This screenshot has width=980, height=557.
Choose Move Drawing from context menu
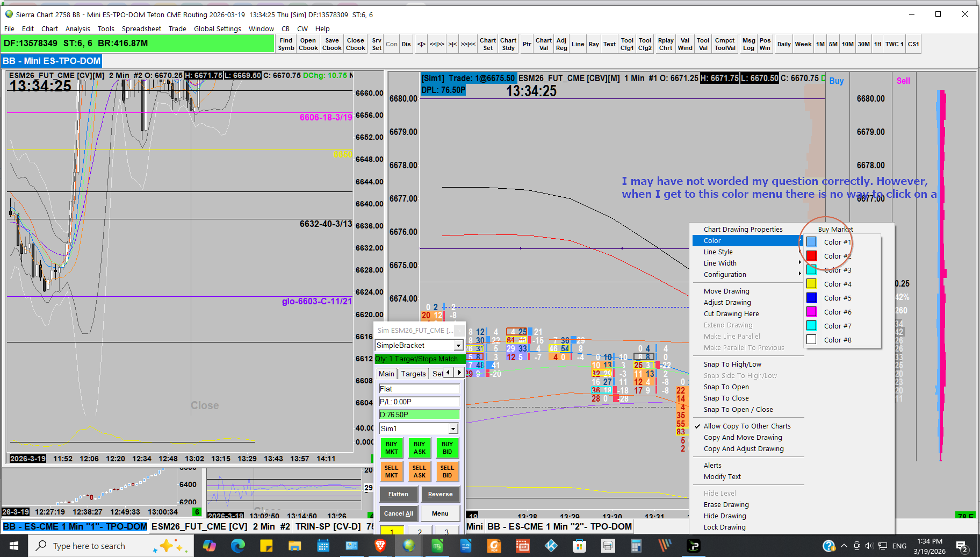point(747,291)
